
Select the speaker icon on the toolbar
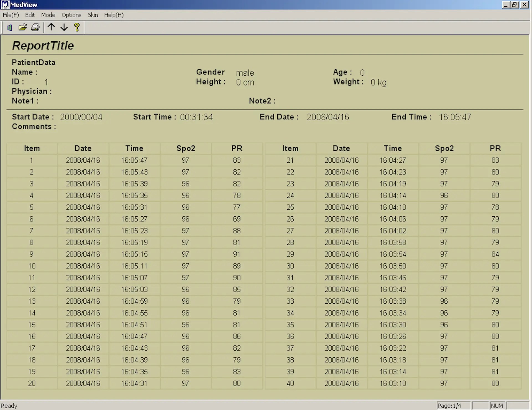(9, 27)
